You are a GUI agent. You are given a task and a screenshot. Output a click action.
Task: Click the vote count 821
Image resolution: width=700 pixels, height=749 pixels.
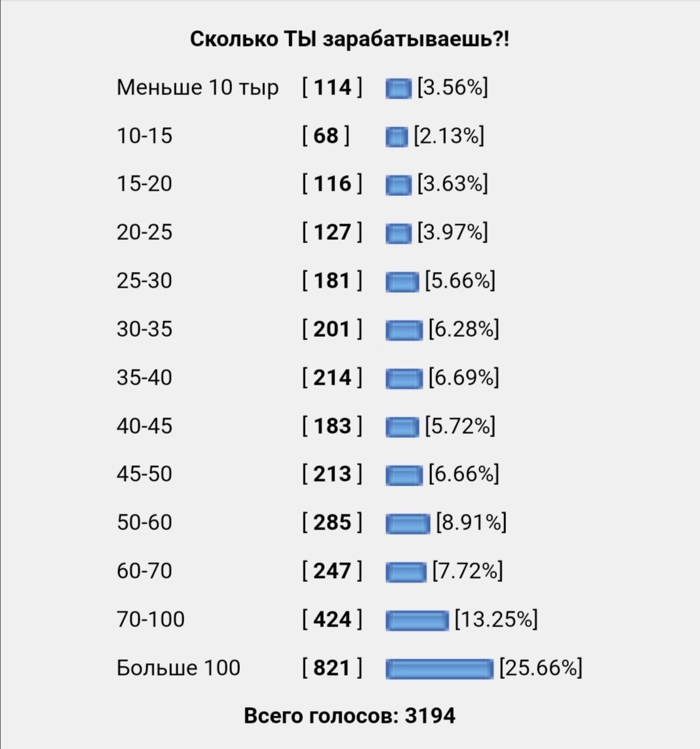332,668
